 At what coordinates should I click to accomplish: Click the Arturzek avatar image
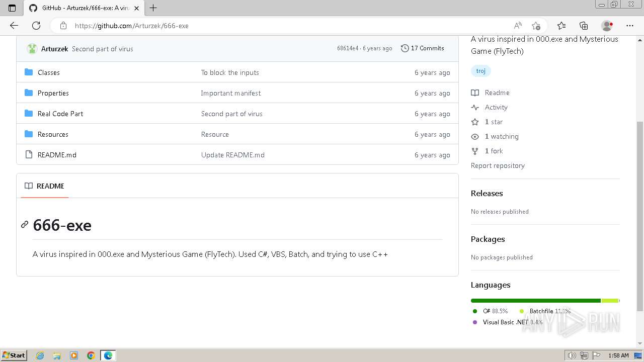tap(32, 49)
